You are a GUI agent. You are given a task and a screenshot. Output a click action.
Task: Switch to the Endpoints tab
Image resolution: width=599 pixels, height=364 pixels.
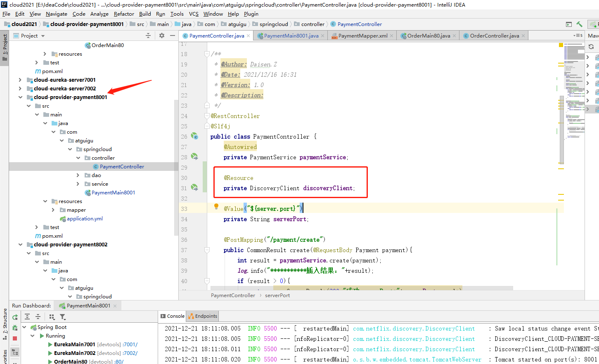point(203,316)
